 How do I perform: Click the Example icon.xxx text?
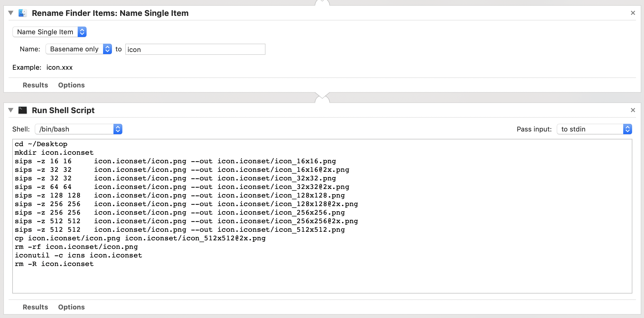[59, 67]
